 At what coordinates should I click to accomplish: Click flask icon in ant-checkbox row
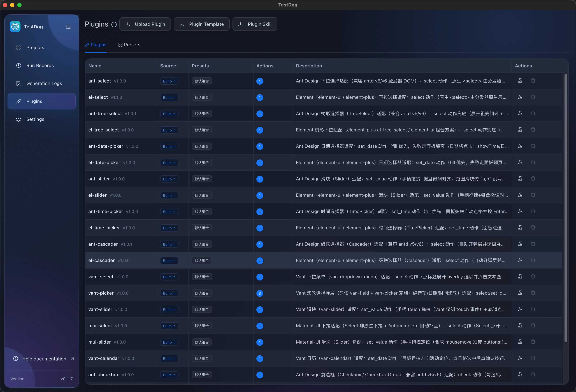520,374
